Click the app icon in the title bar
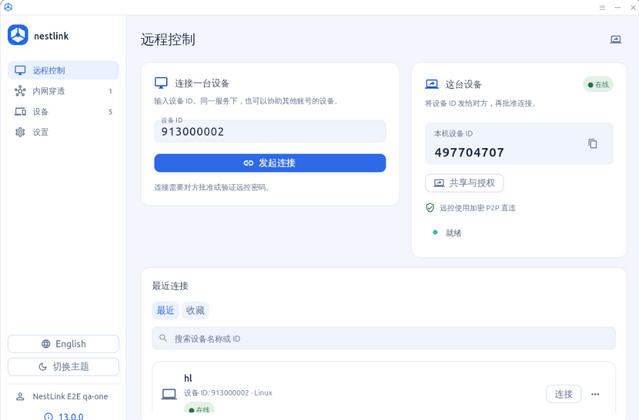The width and height of the screenshot is (639, 420). pos(8,7)
